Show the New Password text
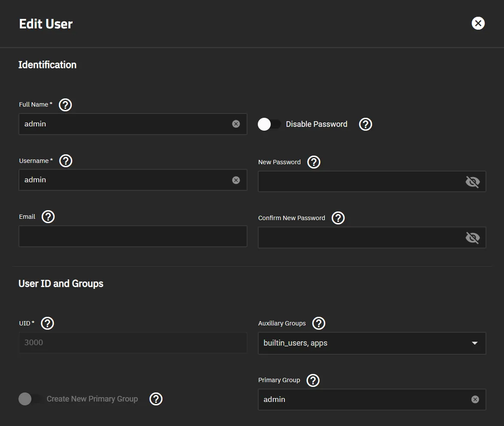Image resolution: width=504 pixels, height=426 pixels. (x=473, y=181)
